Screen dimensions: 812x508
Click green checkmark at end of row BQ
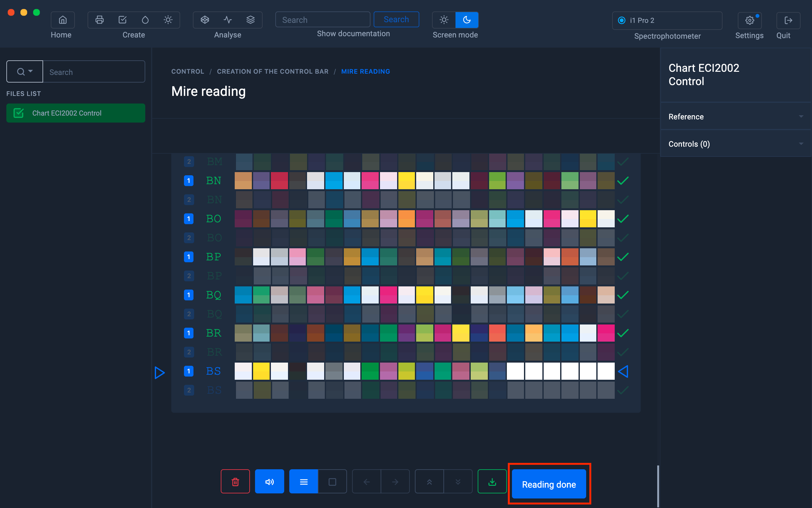623,295
